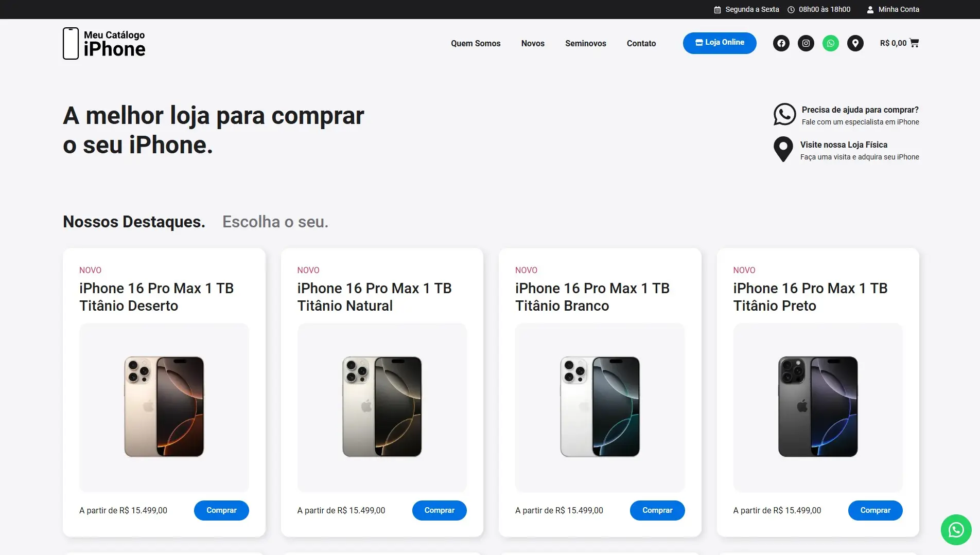Go to the Novos menu item
Screen dimensions: 980x555
(x=533, y=43)
